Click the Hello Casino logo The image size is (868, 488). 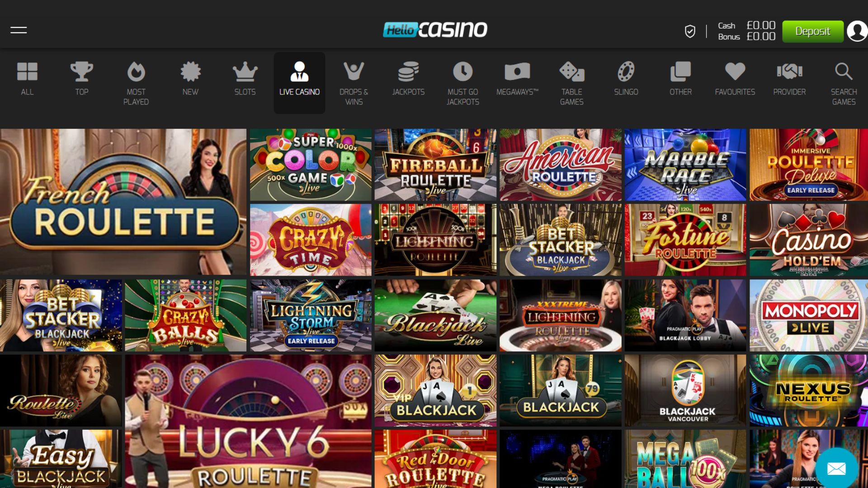point(435,30)
